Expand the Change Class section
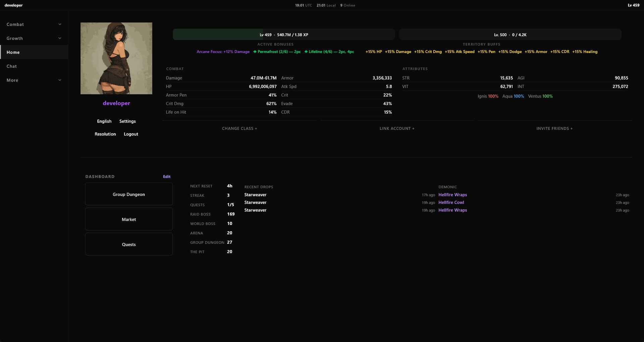Image resolution: width=644 pixels, height=342 pixels. 239,129
